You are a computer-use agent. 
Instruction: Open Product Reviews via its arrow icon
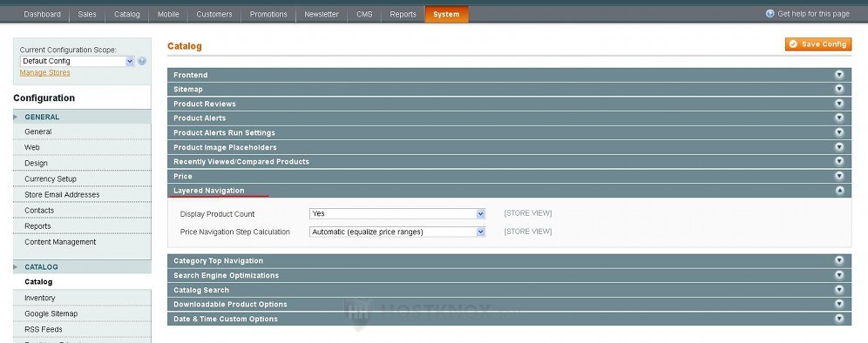839,104
